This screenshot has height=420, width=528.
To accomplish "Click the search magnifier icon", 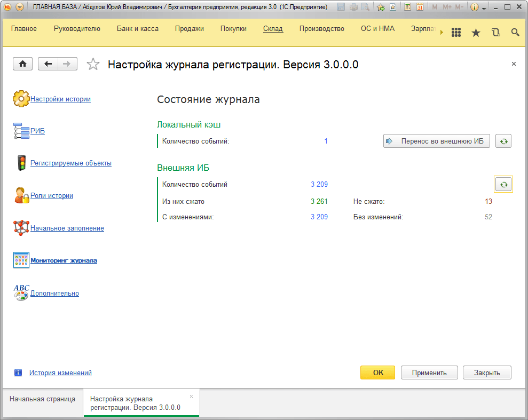I will [x=515, y=33].
